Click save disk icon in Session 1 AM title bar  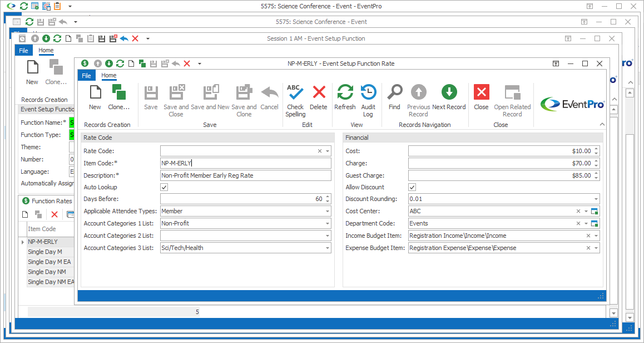coord(102,38)
